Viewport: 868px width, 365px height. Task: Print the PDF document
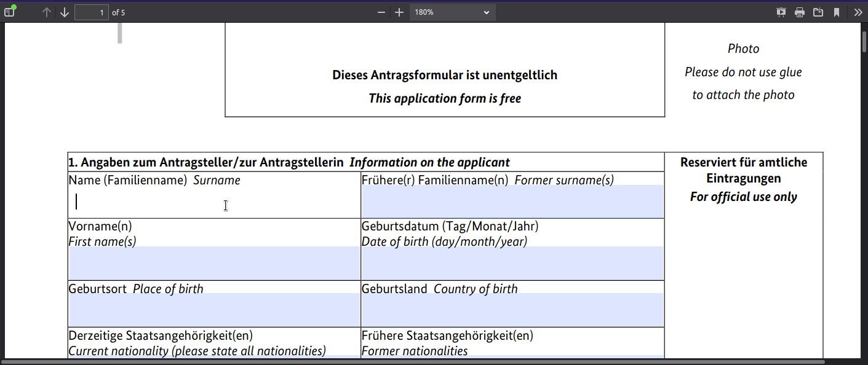point(800,12)
